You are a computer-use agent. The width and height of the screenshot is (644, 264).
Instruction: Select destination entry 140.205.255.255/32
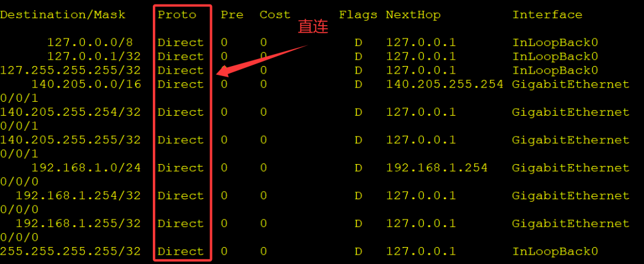coord(70,140)
